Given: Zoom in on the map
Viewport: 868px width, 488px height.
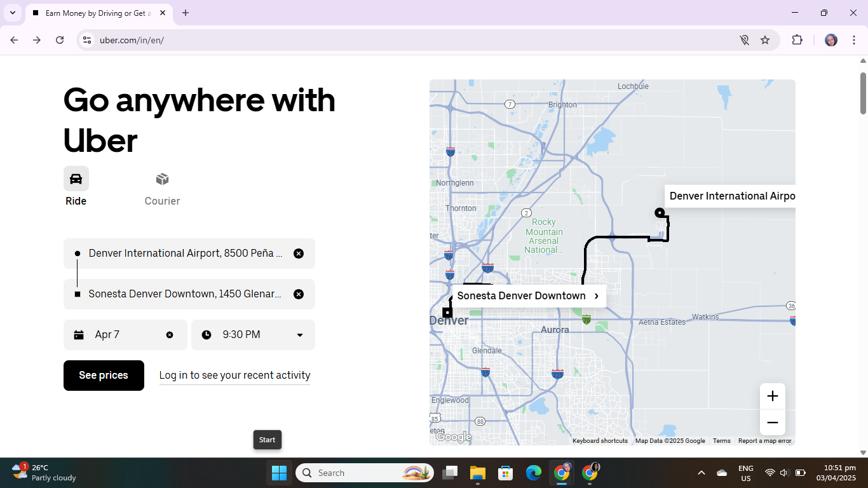Looking at the screenshot, I should pos(773,396).
